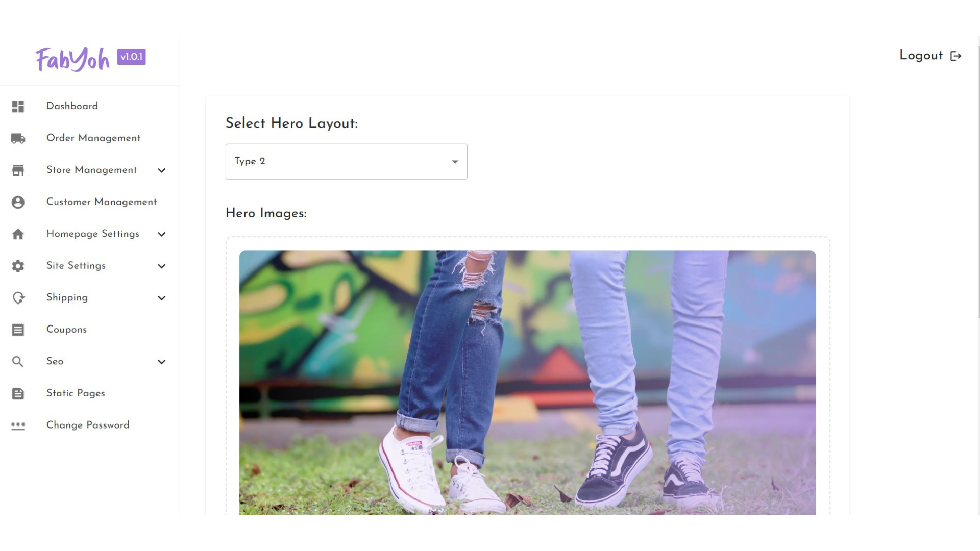Log out using the Logout link
Viewport: 980px width, 551px height.
coord(930,56)
